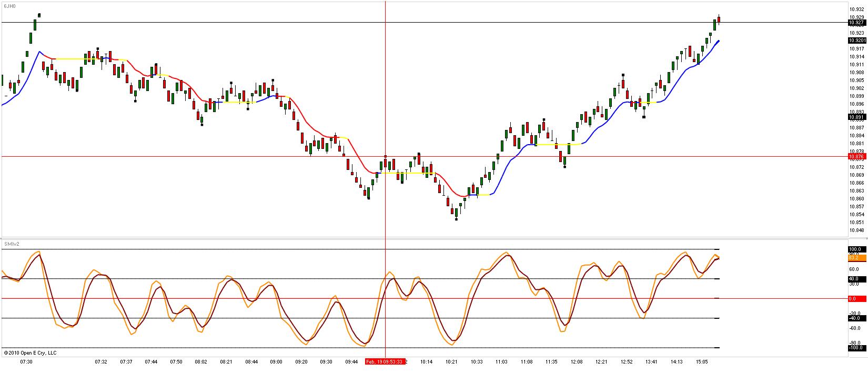Click the 07:44 time axis label

(151, 362)
